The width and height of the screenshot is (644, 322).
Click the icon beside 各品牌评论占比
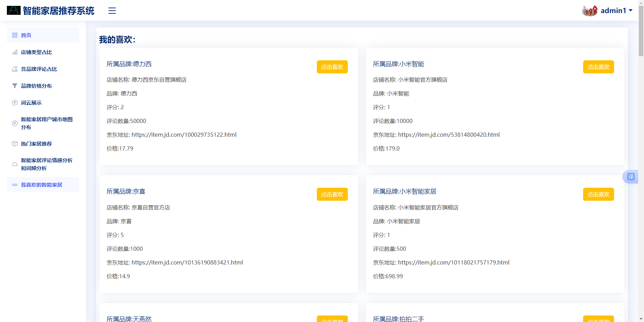click(x=15, y=69)
